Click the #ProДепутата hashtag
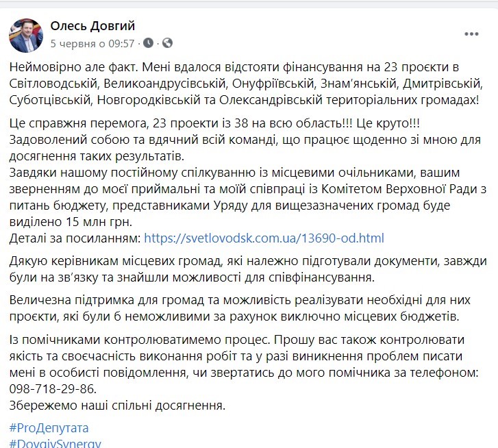This screenshot has width=498, height=448. point(49,428)
